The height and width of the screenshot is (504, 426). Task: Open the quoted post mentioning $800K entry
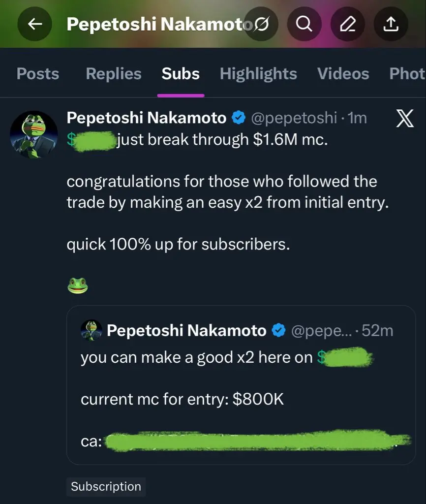241,399
